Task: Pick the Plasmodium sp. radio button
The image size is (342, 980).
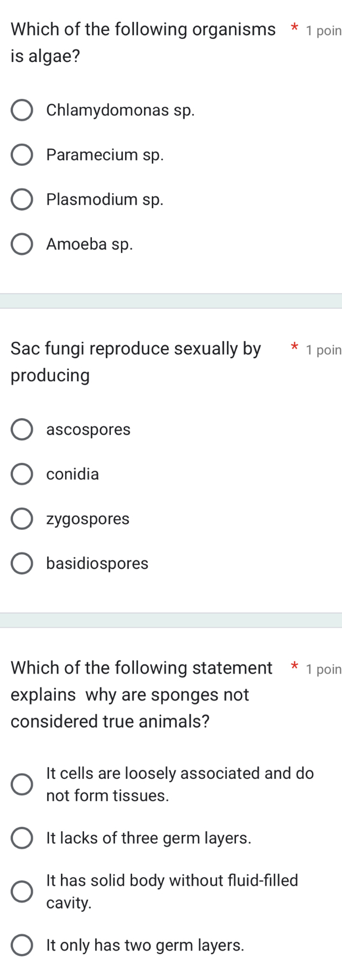Action: 22,200
